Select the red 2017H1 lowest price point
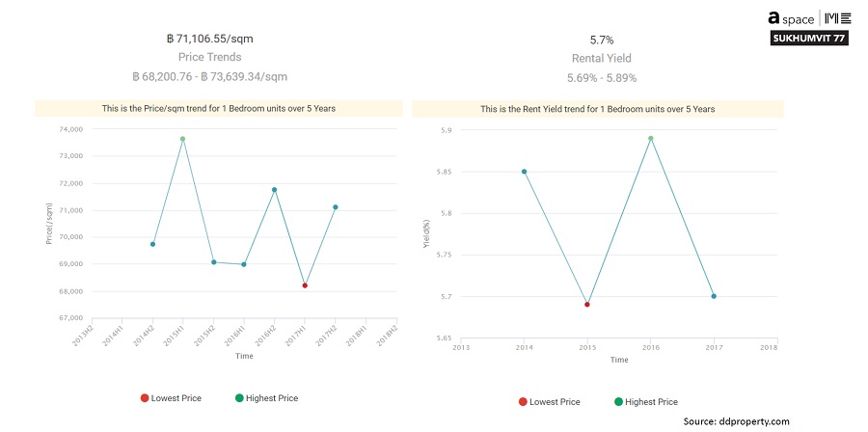This screenshot has height=432, width=868. tap(305, 285)
